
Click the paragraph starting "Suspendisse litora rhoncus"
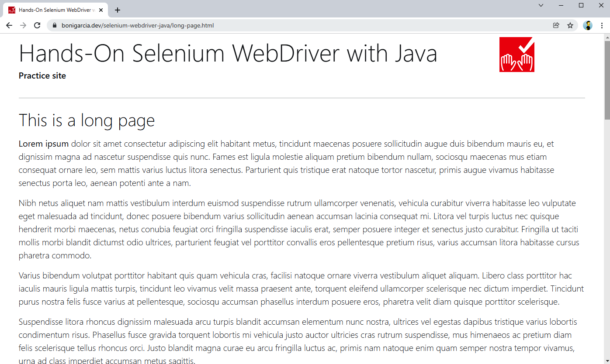[302, 342]
